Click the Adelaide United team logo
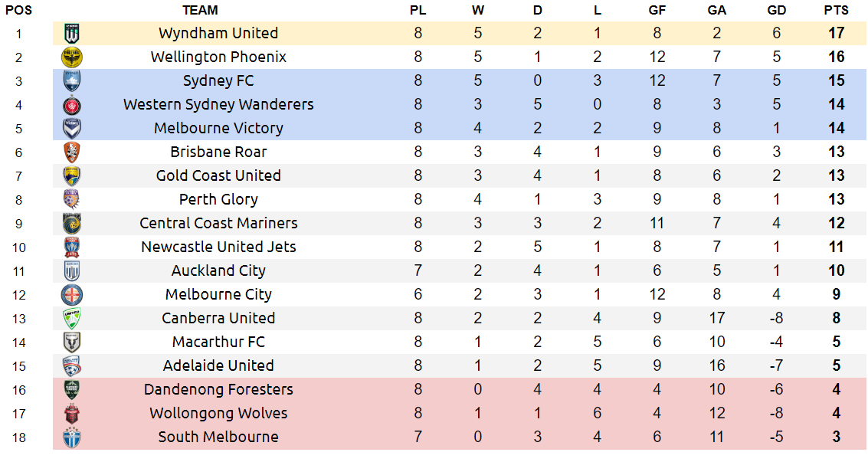Screen dimensions: 868x462 tap(72, 365)
